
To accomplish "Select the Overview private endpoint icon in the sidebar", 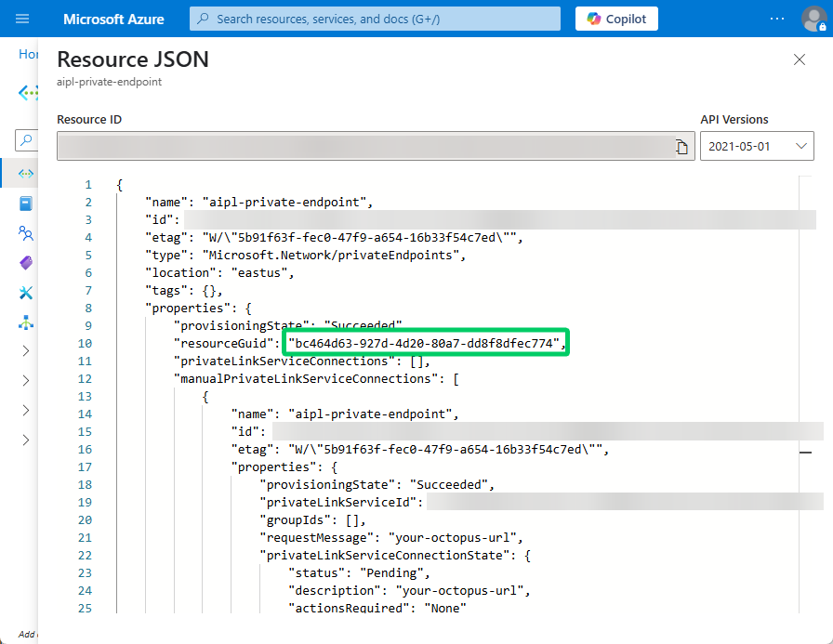I will click(25, 174).
